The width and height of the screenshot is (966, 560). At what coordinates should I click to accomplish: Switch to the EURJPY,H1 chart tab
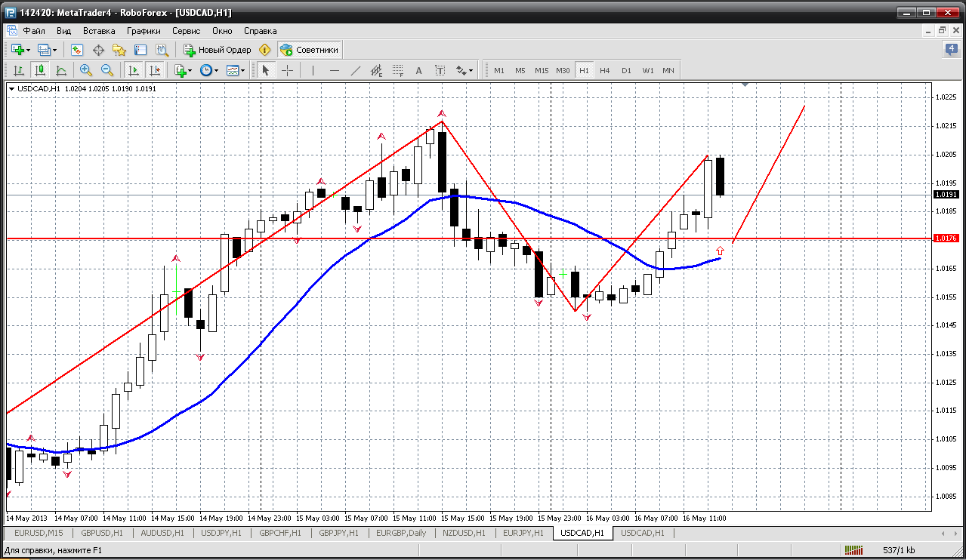click(x=523, y=533)
